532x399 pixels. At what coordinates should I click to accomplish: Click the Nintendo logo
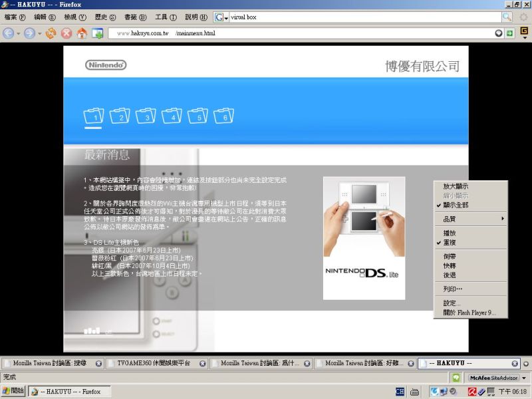coord(106,65)
